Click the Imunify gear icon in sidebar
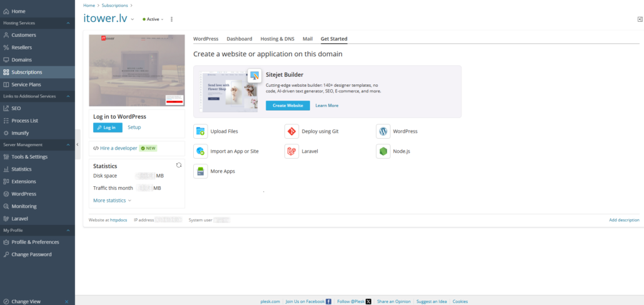 6,133
